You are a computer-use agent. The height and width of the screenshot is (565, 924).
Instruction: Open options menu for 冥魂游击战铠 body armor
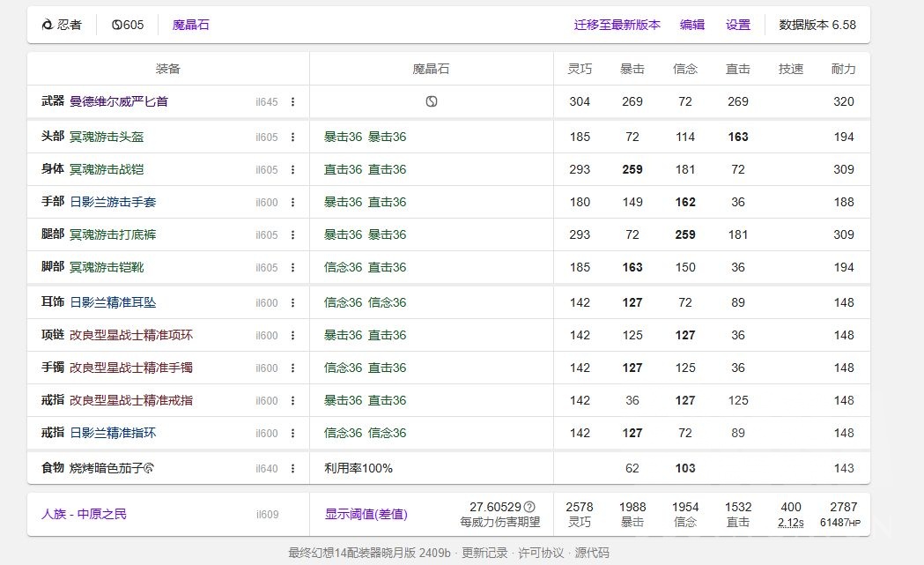click(x=293, y=168)
